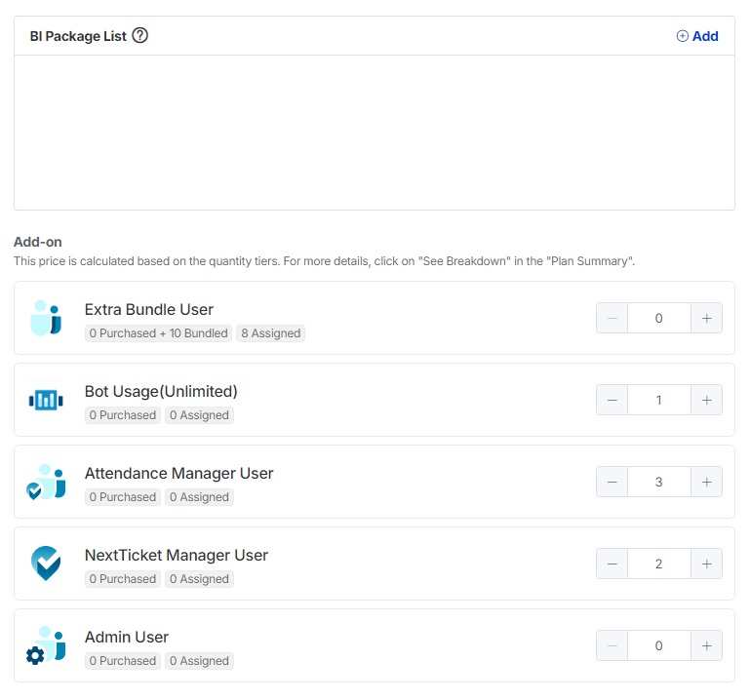Increase Attendance Manager User quantity
The width and height of the screenshot is (750, 700).
coord(706,482)
